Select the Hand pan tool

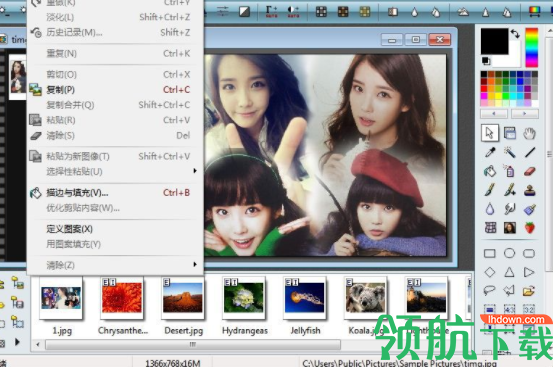pos(529,133)
